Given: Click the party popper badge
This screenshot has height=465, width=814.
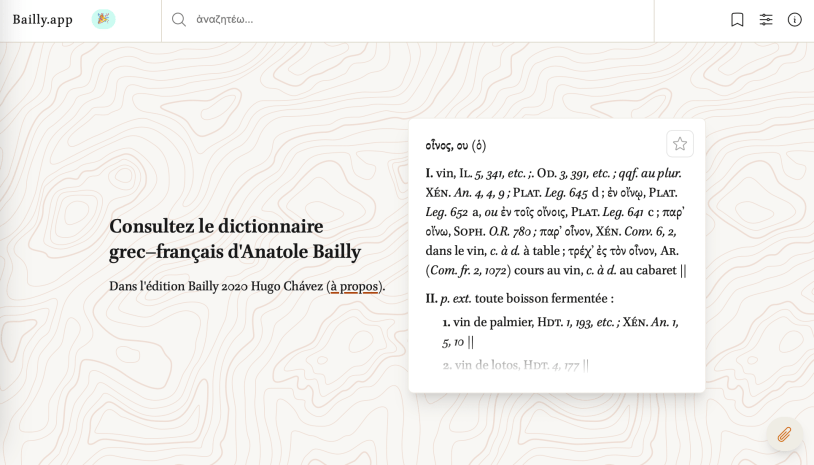Looking at the screenshot, I should pos(103,19).
